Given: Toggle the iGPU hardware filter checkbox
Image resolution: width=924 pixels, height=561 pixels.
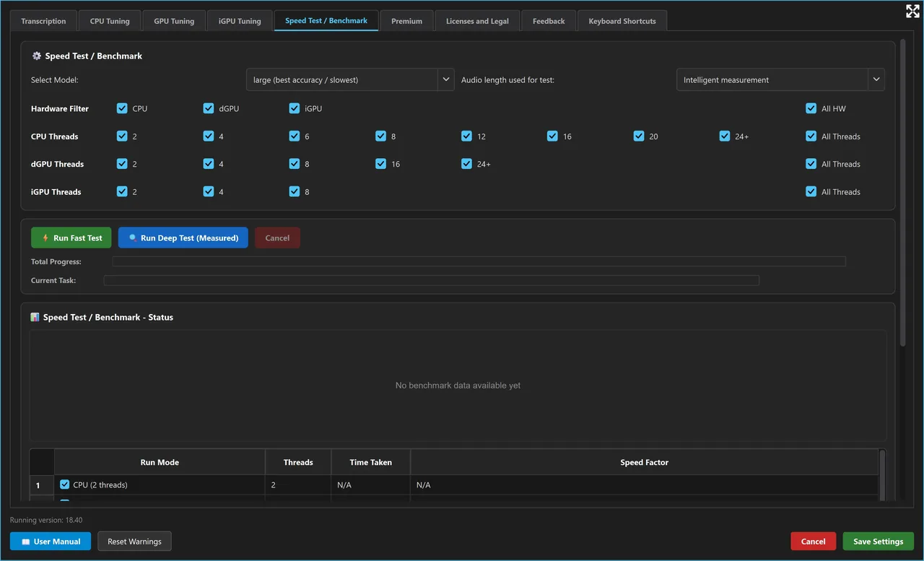Looking at the screenshot, I should click(x=295, y=108).
